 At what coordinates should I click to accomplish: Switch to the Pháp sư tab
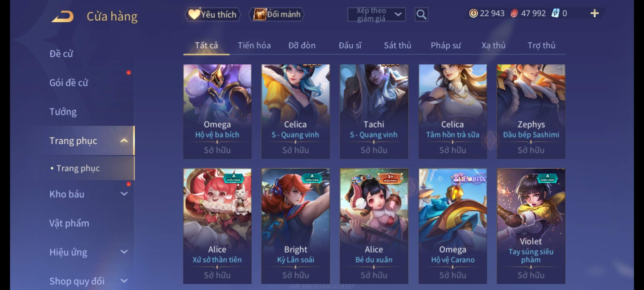point(446,45)
